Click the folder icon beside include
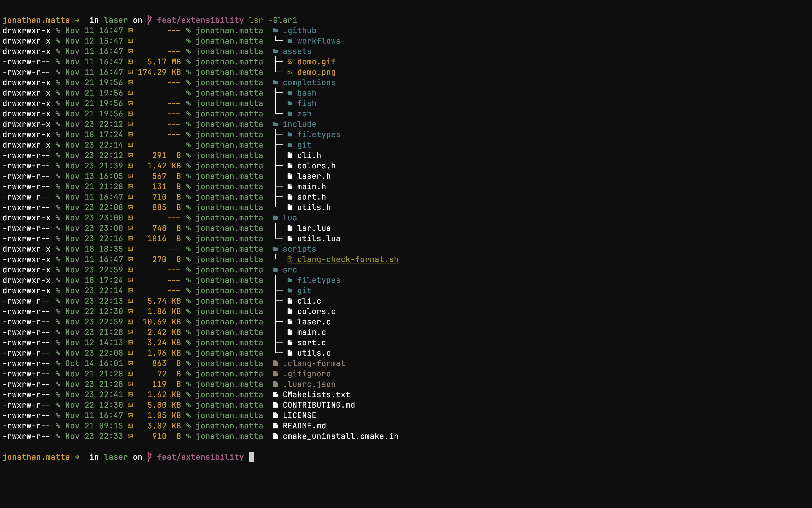Image resolution: width=812 pixels, height=508 pixels. [275, 124]
